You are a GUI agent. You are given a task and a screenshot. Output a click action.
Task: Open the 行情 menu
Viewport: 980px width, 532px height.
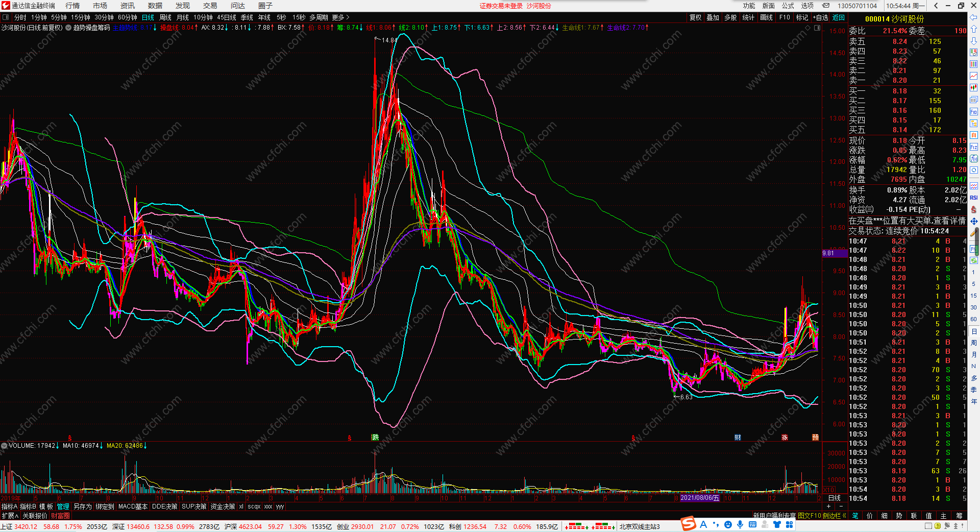(x=72, y=6)
